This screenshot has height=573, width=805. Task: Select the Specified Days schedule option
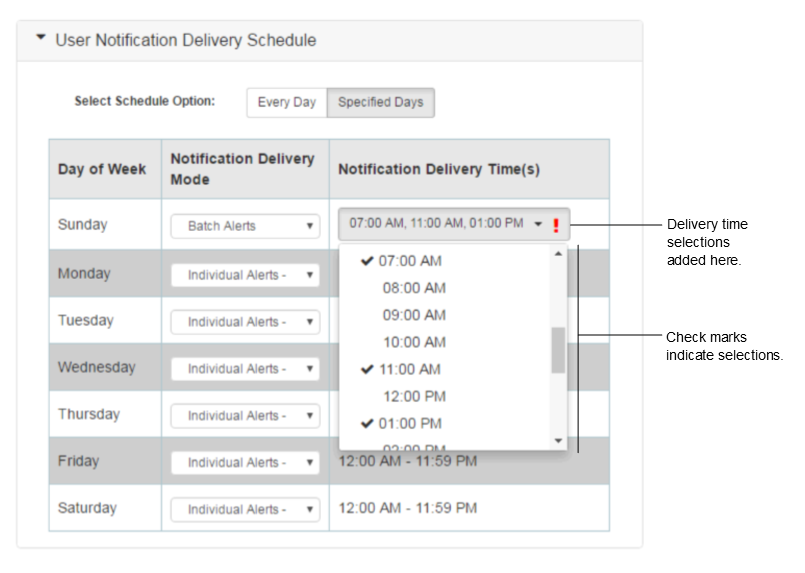[x=380, y=103]
